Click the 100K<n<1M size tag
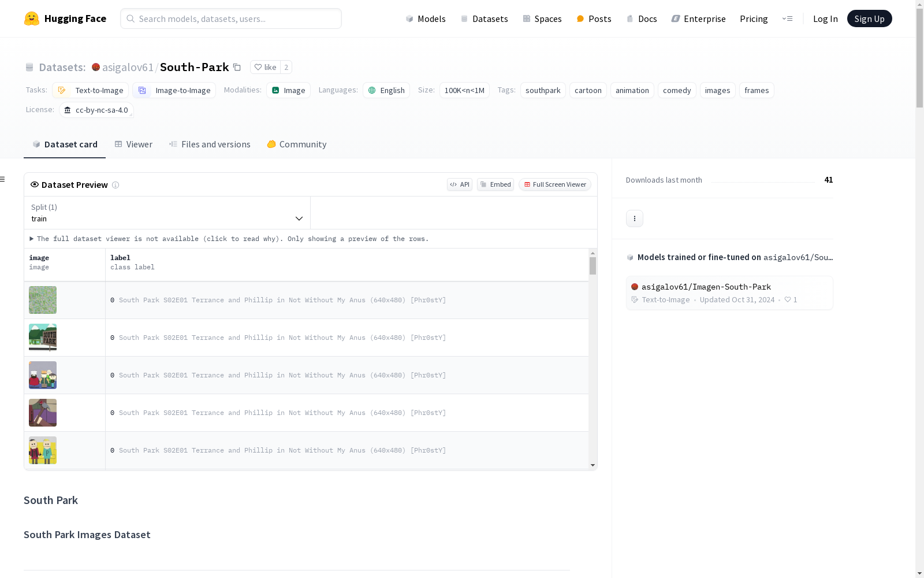The image size is (924, 578). tap(464, 90)
